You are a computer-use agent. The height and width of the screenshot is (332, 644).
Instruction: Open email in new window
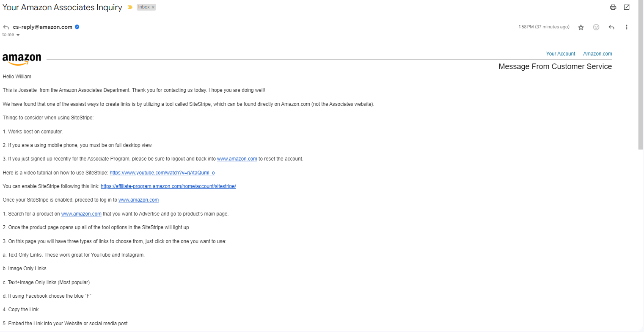[x=627, y=7]
